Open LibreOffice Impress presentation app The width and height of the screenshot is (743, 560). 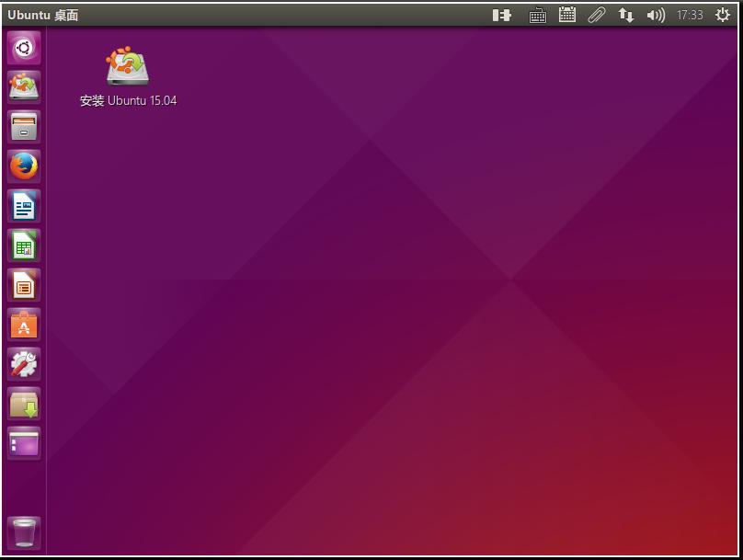click(24, 285)
